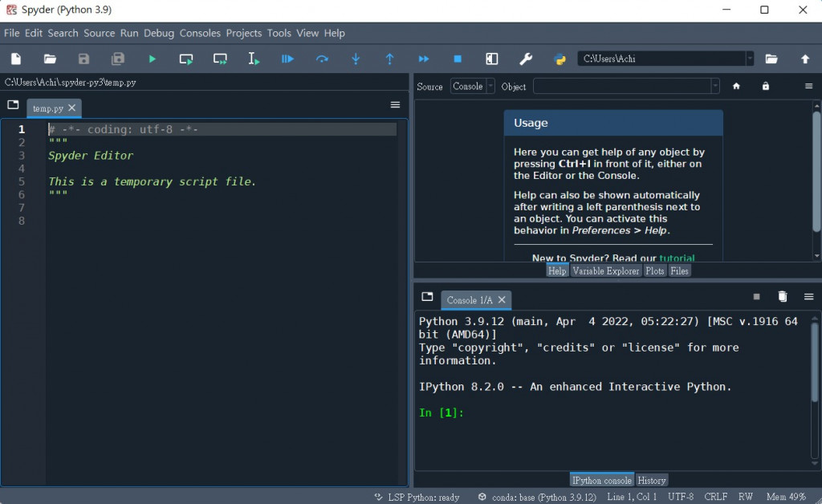Open the PYTHONPATH manager Python icon
822x504 pixels.
point(560,59)
